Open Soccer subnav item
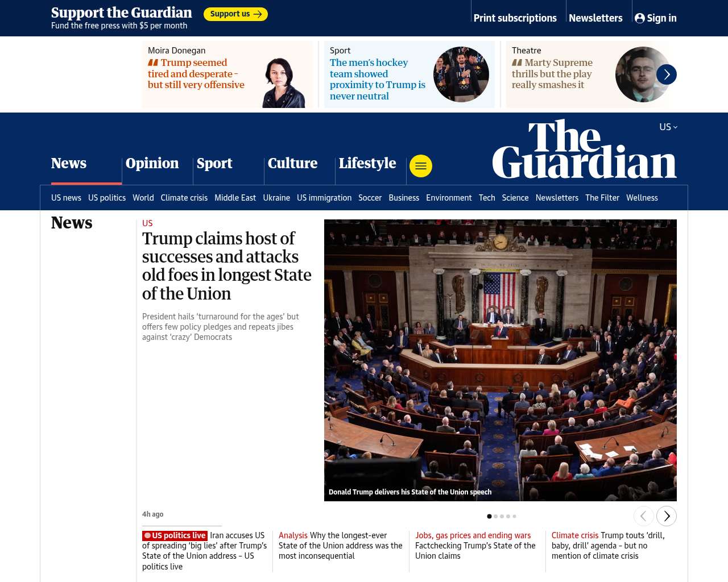Viewport: 728px width, 582px height. pyautogui.click(x=370, y=198)
